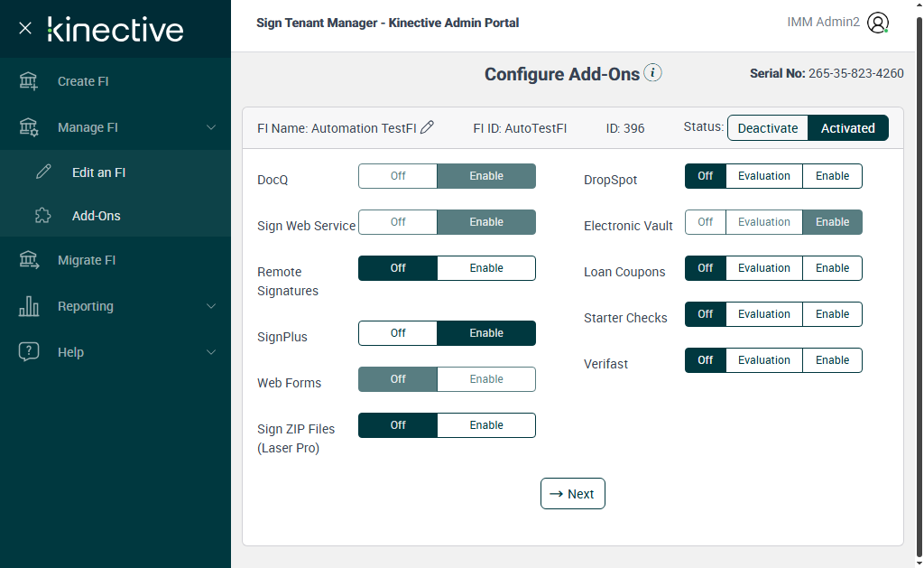
Task: Enable Sign ZIP Files (Laser Pro)
Action: tap(486, 424)
